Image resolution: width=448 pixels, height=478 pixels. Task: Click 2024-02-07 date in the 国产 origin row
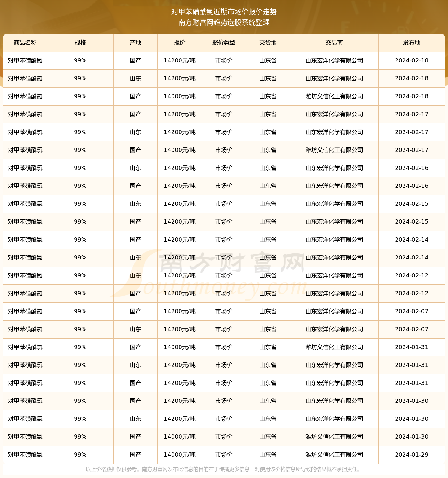pos(412,311)
